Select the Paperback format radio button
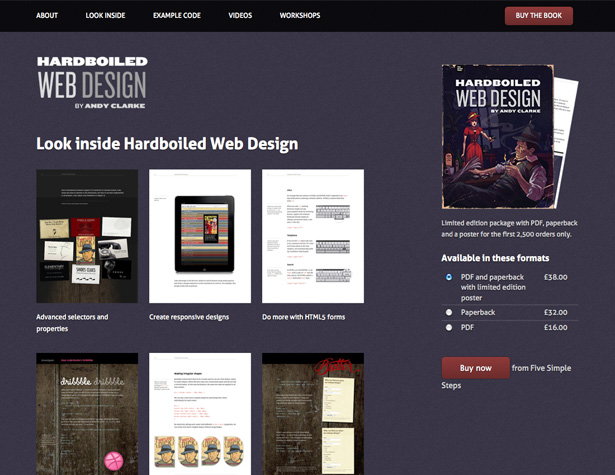 (449, 312)
